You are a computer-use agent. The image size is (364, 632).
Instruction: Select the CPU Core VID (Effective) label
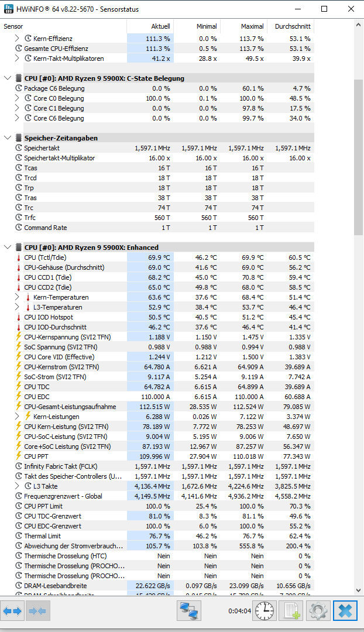(x=59, y=357)
